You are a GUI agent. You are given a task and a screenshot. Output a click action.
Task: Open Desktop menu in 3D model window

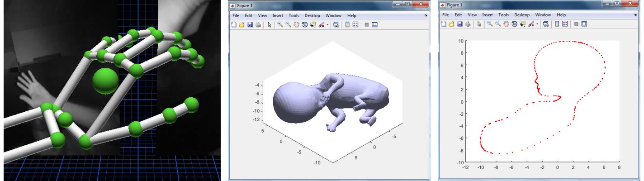point(312,15)
